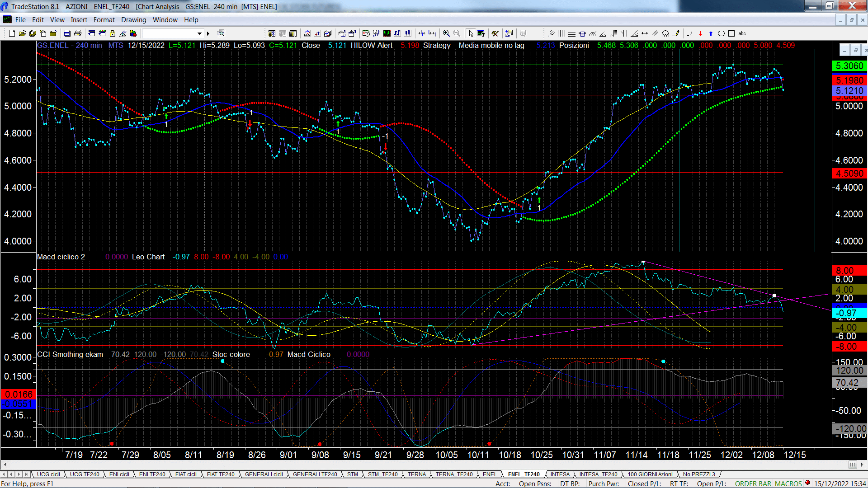This screenshot has height=488, width=868.
Task: Select the abc text drawing tool
Action: tap(742, 33)
